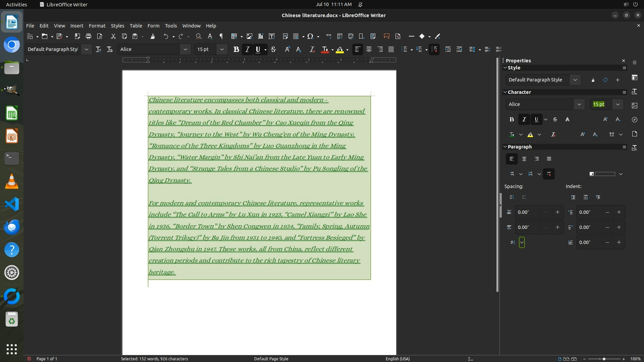Open Navigator from the sidebar compass icon
Screen dimensions: 644x362
click(634, 120)
